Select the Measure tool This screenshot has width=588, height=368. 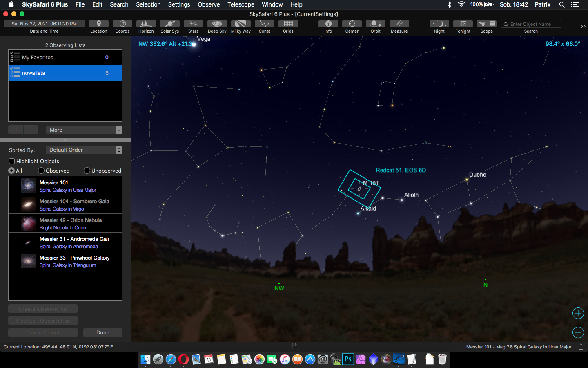(399, 24)
